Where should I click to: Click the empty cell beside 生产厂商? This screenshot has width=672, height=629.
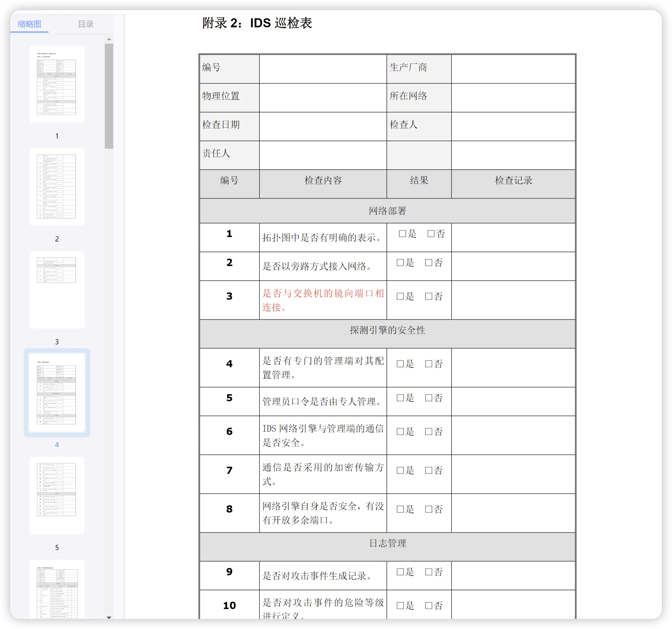(x=514, y=69)
